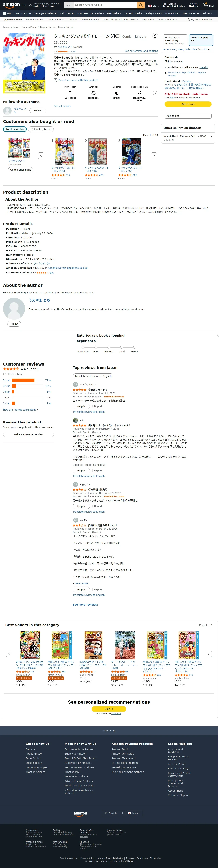Click Go to series page
This screenshot has width=219, height=868.
point(21,170)
